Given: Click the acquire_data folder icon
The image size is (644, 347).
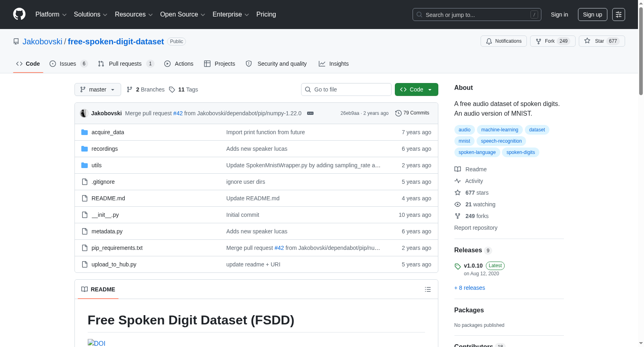Looking at the screenshot, I should pos(85,132).
